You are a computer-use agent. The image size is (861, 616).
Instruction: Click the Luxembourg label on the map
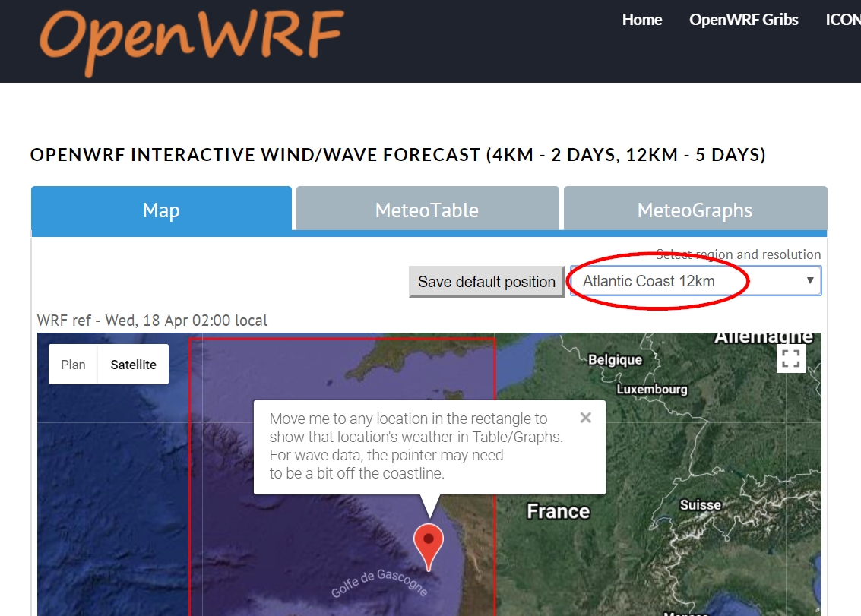651,389
